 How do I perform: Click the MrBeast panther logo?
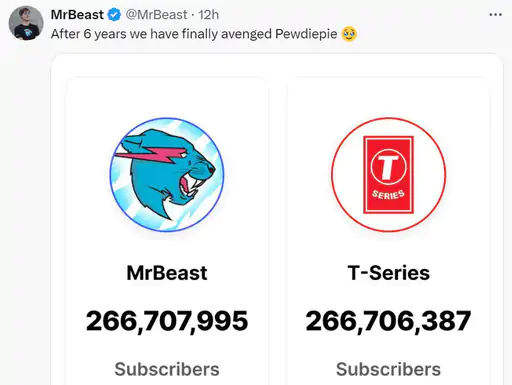pos(167,174)
